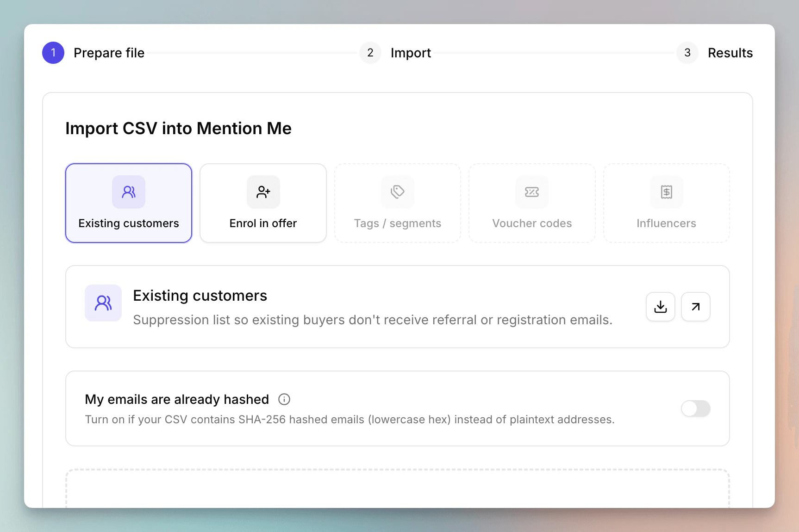Click the ticket icon above Voucher codes
This screenshot has height=532, width=799.
[x=532, y=192]
